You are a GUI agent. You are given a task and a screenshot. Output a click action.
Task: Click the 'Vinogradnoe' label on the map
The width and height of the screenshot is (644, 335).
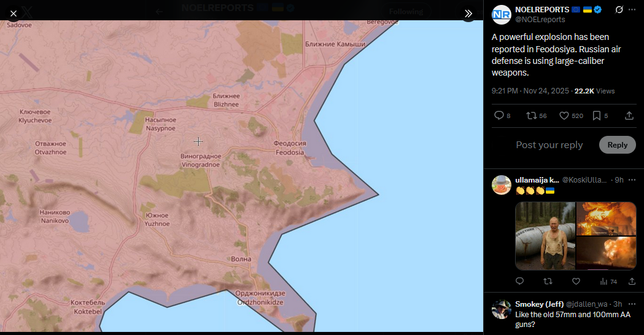point(201,165)
